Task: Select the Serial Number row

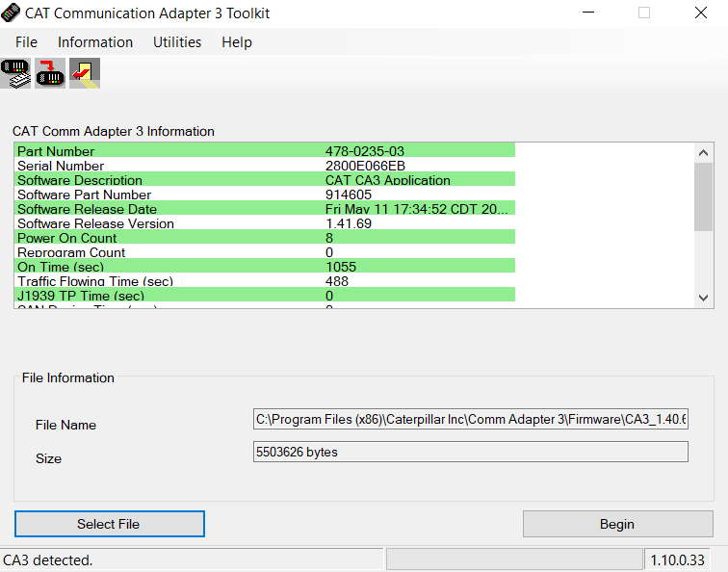Action: click(x=265, y=166)
